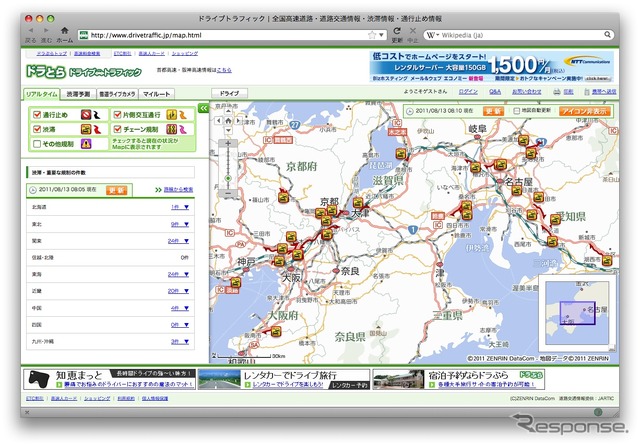
Task: Open the ログイン link
Action: pyautogui.click(x=468, y=92)
